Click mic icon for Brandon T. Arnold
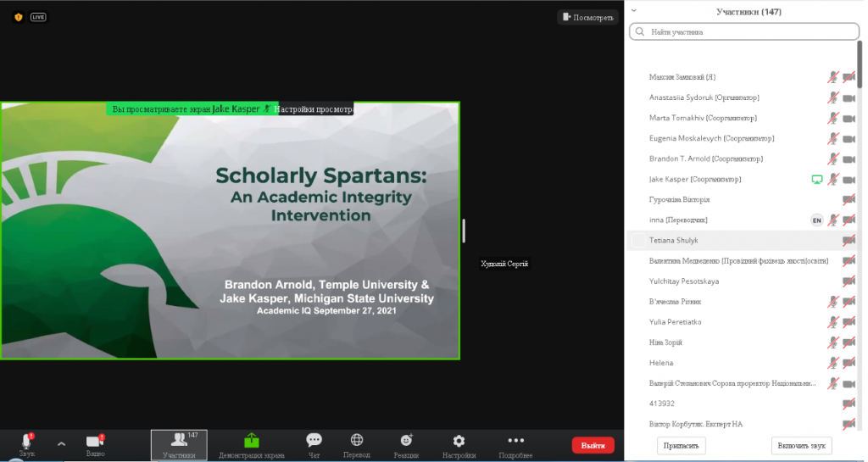 click(x=833, y=159)
